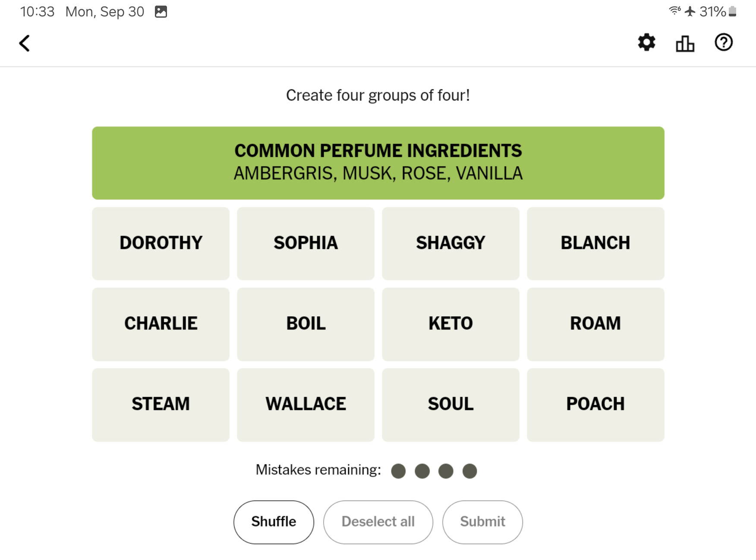
Task: Click the Deselect all button
Action: tap(378, 522)
